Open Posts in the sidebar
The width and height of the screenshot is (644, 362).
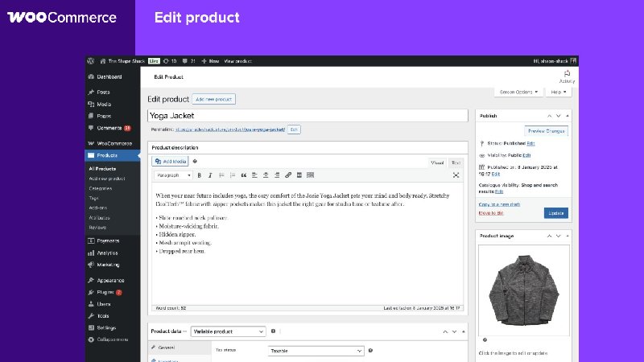pos(103,93)
